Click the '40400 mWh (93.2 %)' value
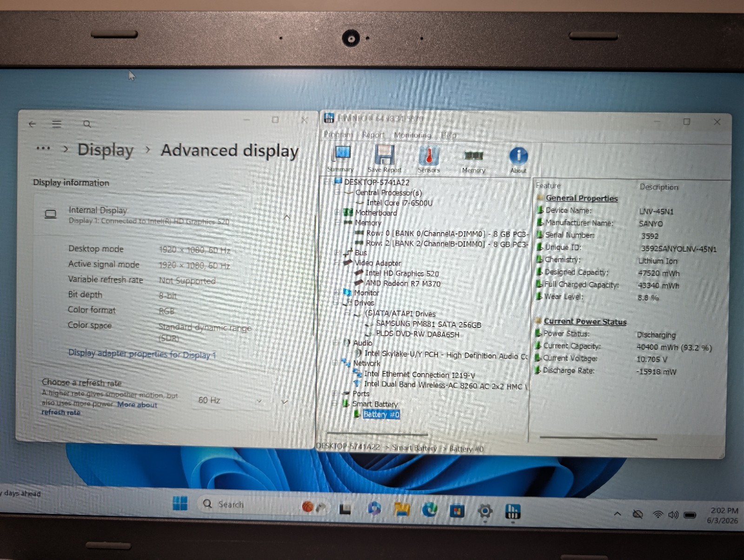 (674, 347)
